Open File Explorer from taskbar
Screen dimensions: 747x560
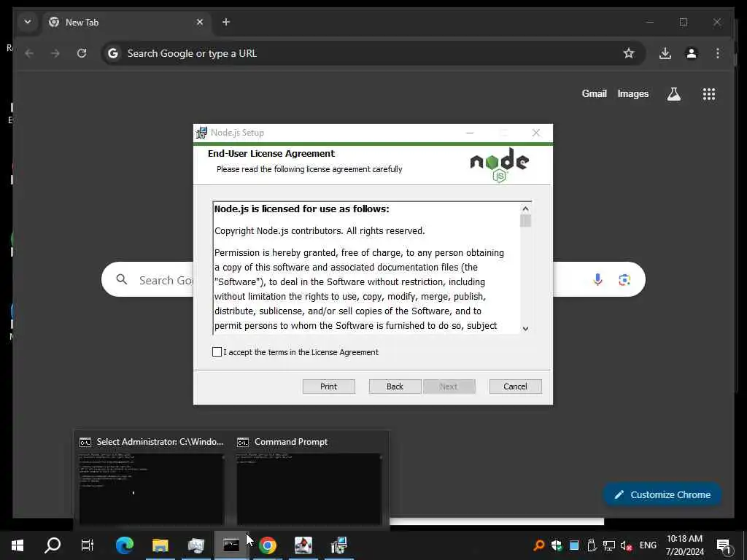160,545
